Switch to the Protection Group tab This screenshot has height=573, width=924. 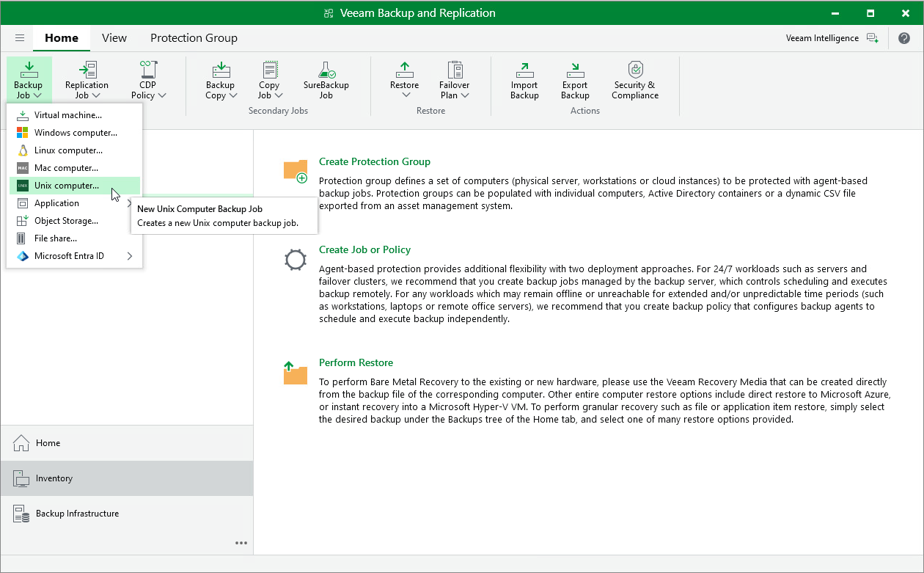194,38
